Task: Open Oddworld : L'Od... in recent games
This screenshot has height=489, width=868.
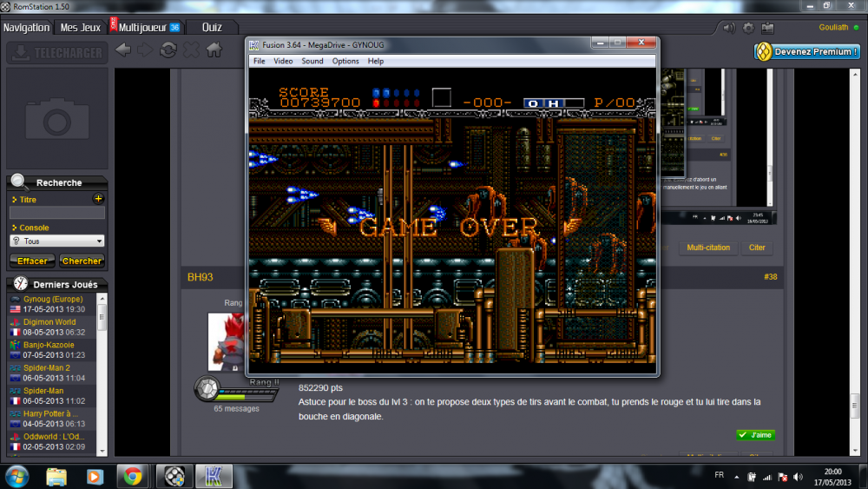Action: point(54,436)
